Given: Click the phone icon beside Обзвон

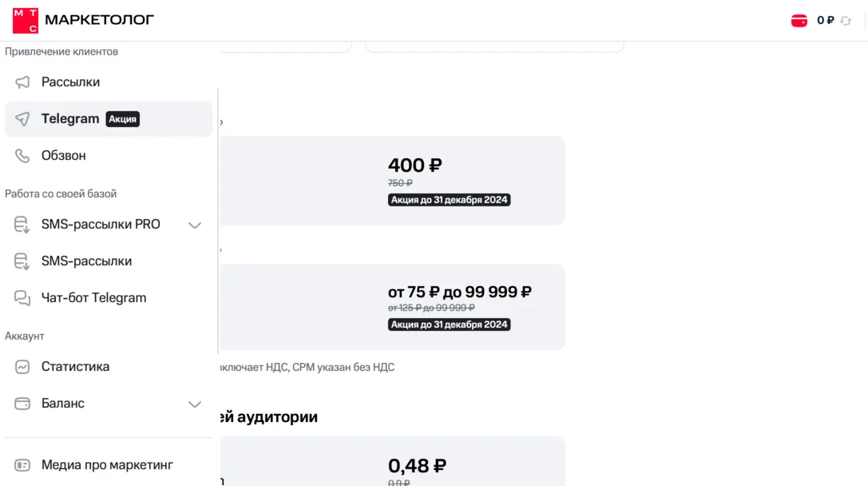Looking at the screenshot, I should (22, 156).
